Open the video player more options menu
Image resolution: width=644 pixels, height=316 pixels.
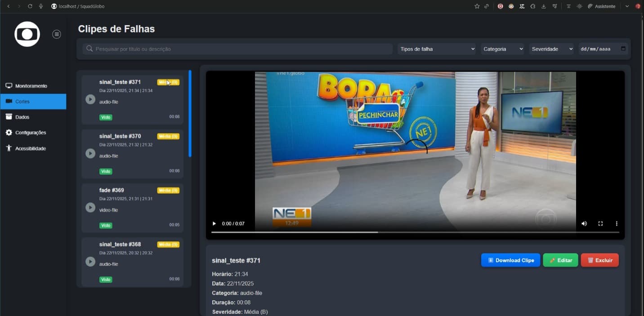point(617,223)
